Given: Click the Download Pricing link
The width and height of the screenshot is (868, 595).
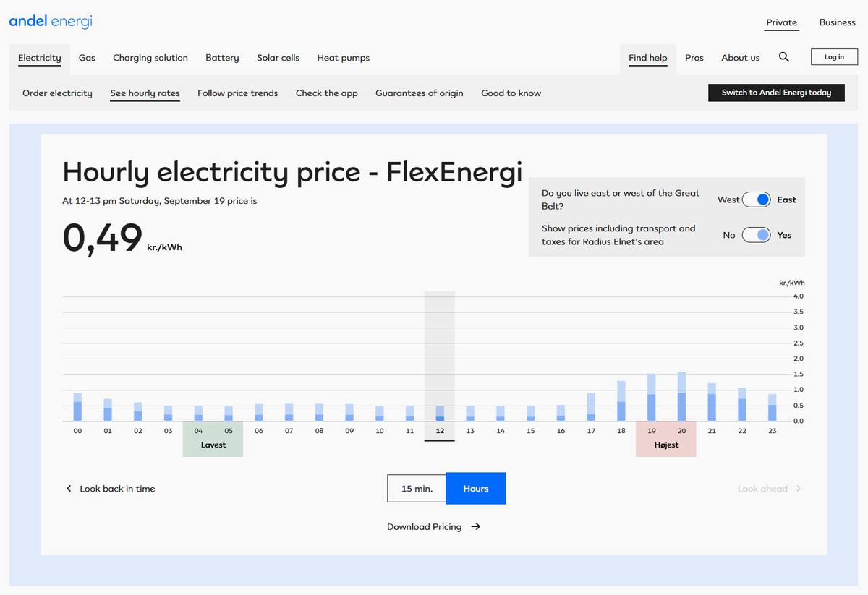Looking at the screenshot, I should pyautogui.click(x=424, y=527).
